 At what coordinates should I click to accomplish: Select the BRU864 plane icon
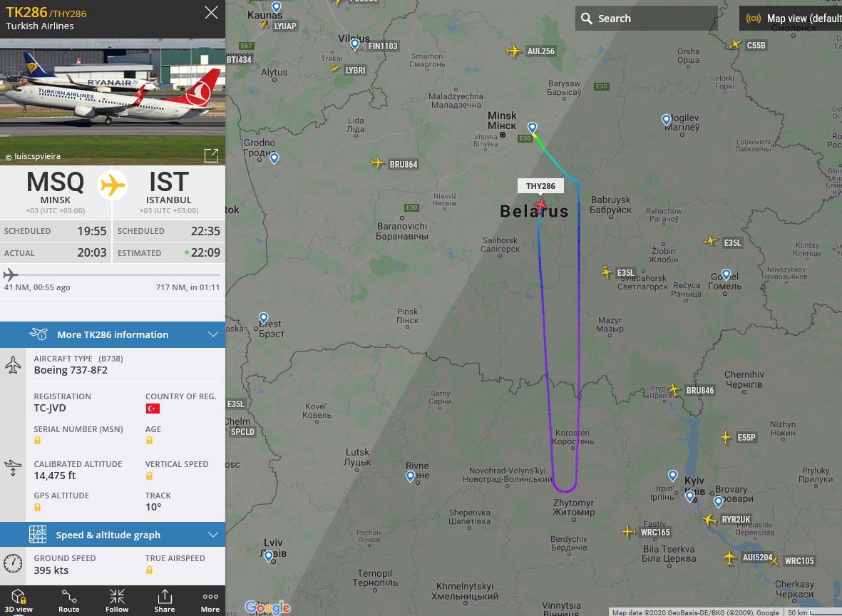[x=377, y=163]
